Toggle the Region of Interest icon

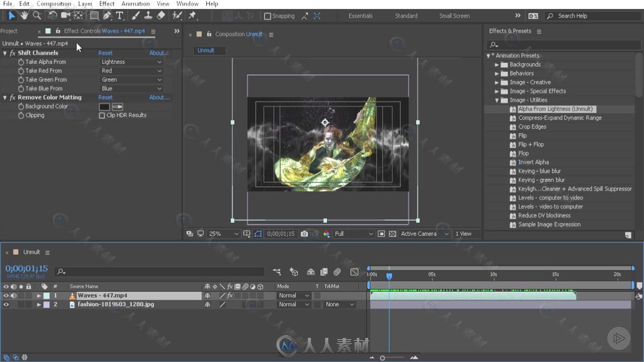[381, 234]
